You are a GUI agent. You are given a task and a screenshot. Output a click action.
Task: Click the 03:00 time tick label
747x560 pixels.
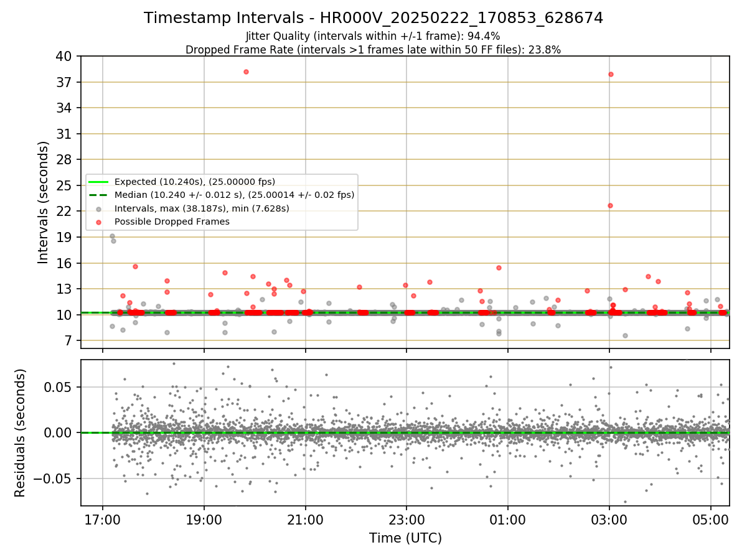coord(609,520)
